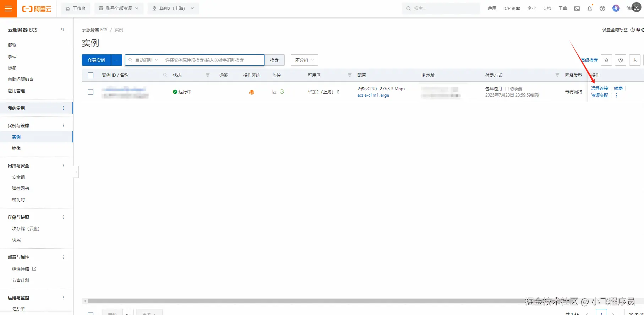The width and height of the screenshot is (644, 315).
Task: Click the search icon in 实例 ID column header
Action: [x=165, y=75]
